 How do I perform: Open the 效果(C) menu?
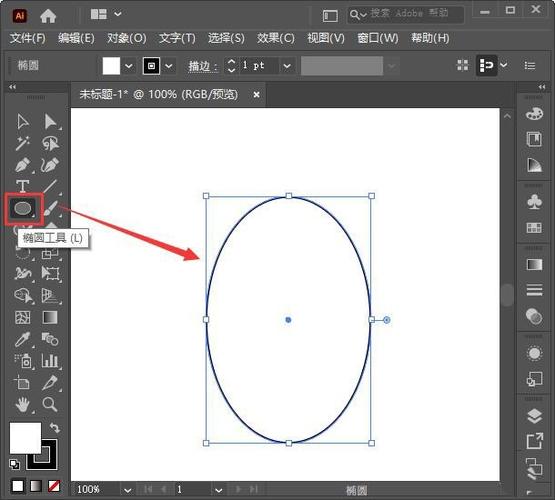[276, 38]
